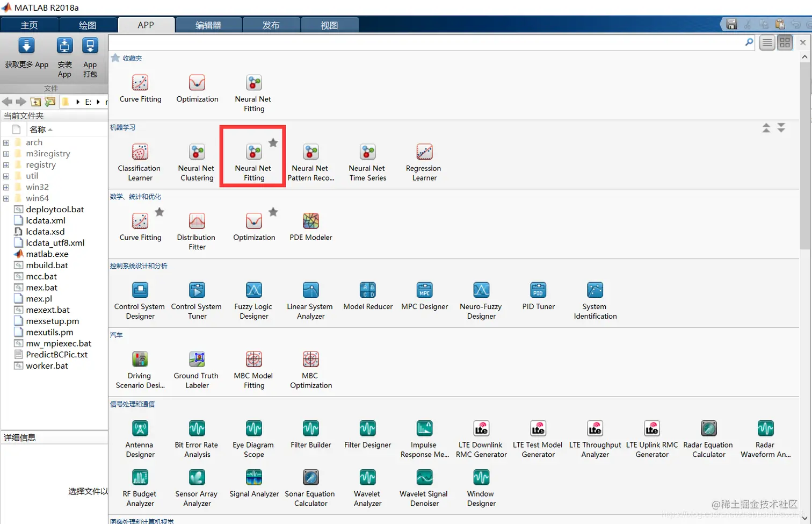The height and width of the screenshot is (524, 812).
Task: Open Distribution Fitter app
Action: 197,231
